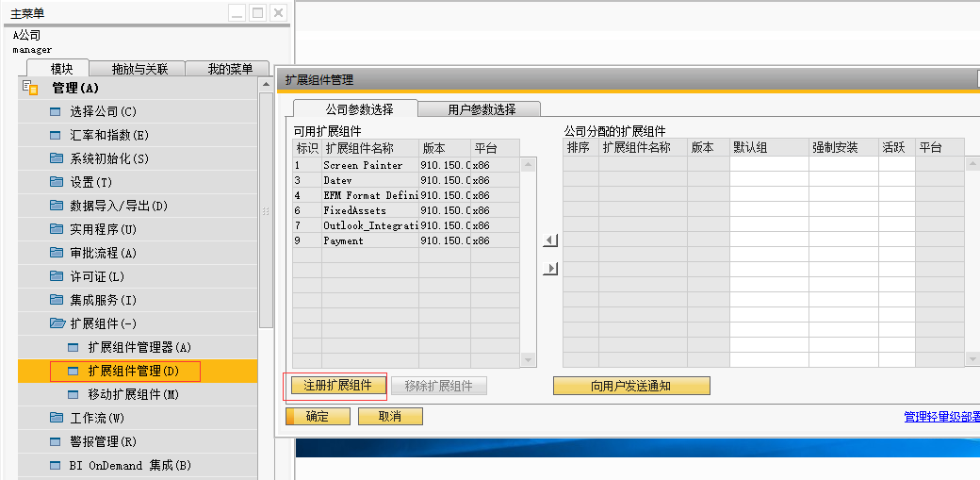Expand the 工作流(W) folder

pyautogui.click(x=138, y=418)
